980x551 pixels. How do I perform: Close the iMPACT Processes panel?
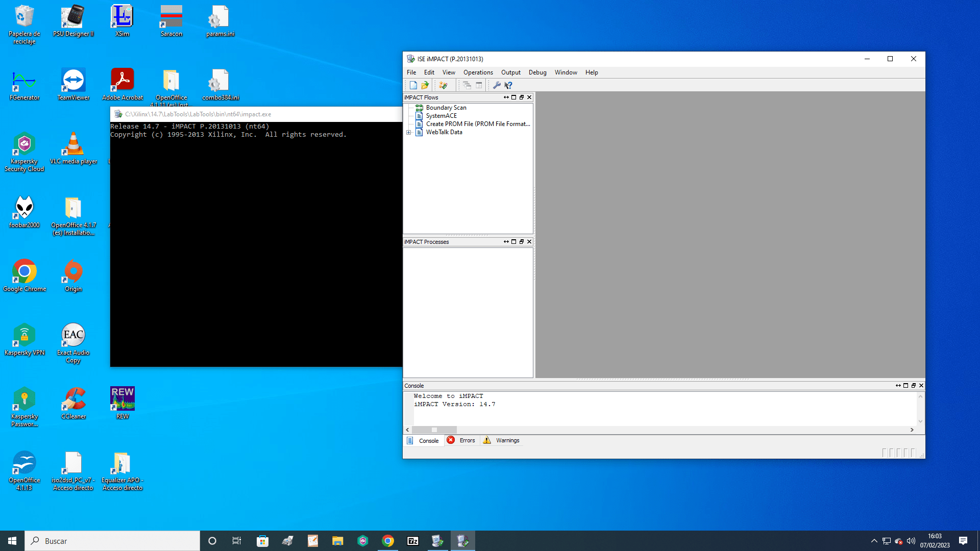(x=529, y=242)
